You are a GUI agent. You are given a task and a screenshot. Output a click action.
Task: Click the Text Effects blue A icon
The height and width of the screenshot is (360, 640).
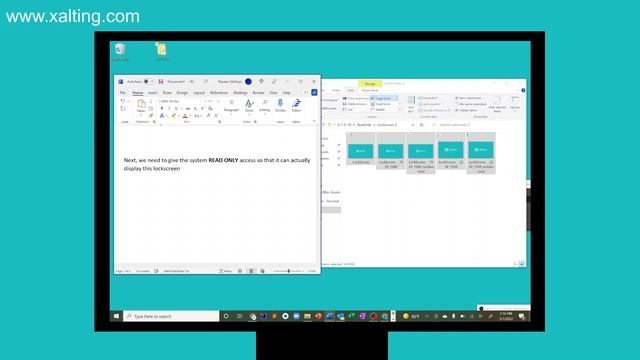162,116
